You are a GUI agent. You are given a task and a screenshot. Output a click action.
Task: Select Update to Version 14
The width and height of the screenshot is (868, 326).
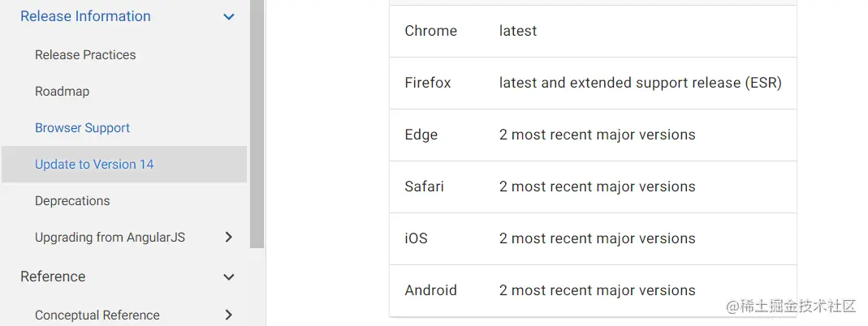[94, 165]
